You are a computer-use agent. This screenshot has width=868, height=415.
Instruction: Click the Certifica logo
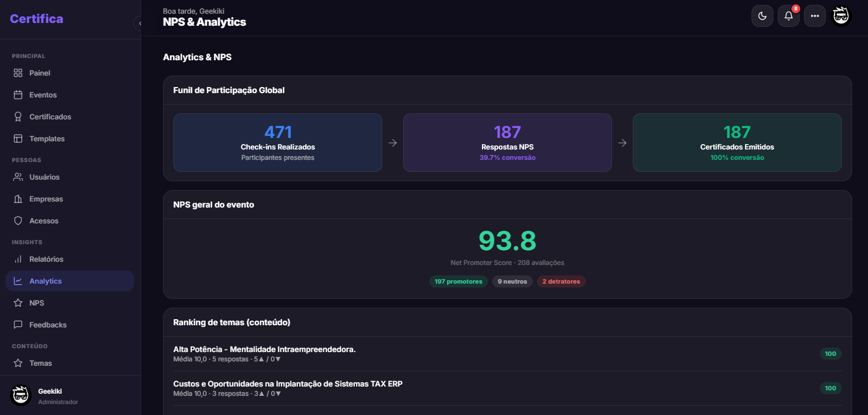(37, 19)
